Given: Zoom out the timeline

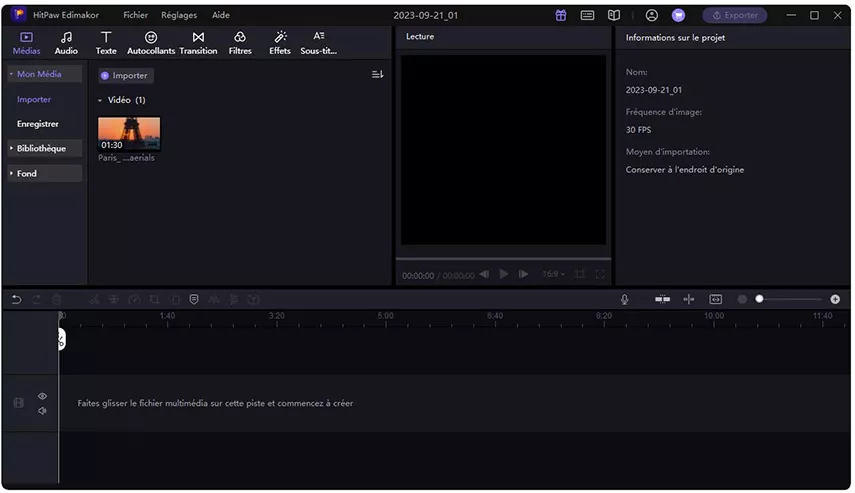Looking at the screenshot, I should [x=742, y=299].
